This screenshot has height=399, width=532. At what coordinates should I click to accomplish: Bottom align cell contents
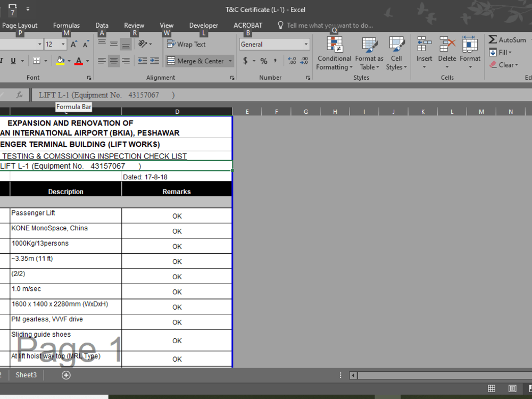pos(126,44)
